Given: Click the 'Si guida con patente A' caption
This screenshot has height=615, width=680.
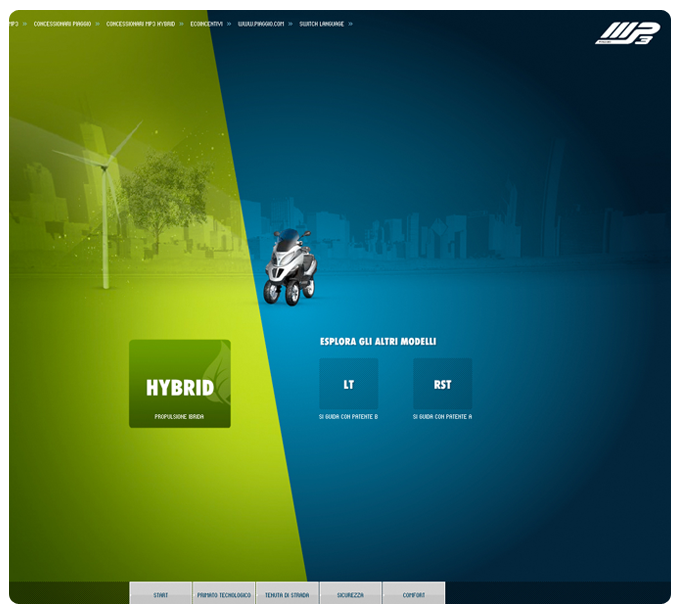Looking at the screenshot, I should (x=442, y=417).
